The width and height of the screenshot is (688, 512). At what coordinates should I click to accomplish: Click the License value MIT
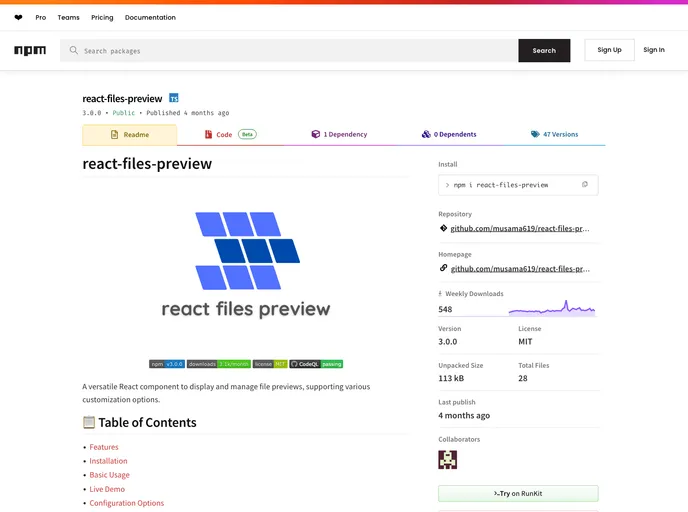(525, 342)
